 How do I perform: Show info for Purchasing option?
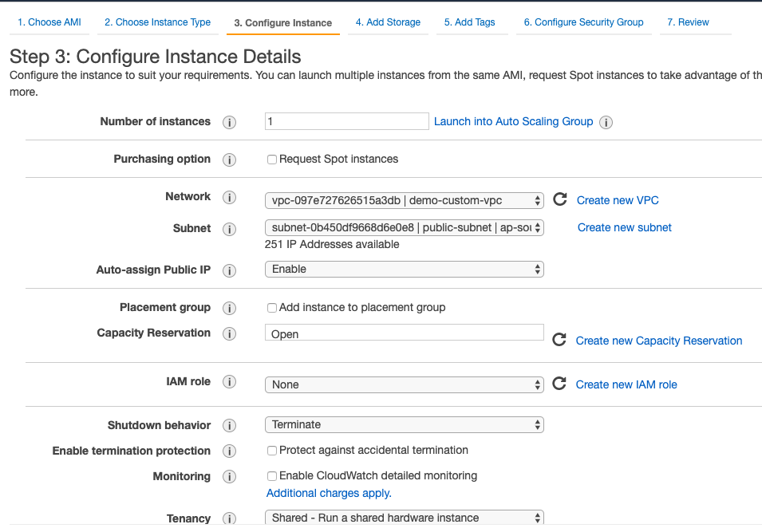229,160
